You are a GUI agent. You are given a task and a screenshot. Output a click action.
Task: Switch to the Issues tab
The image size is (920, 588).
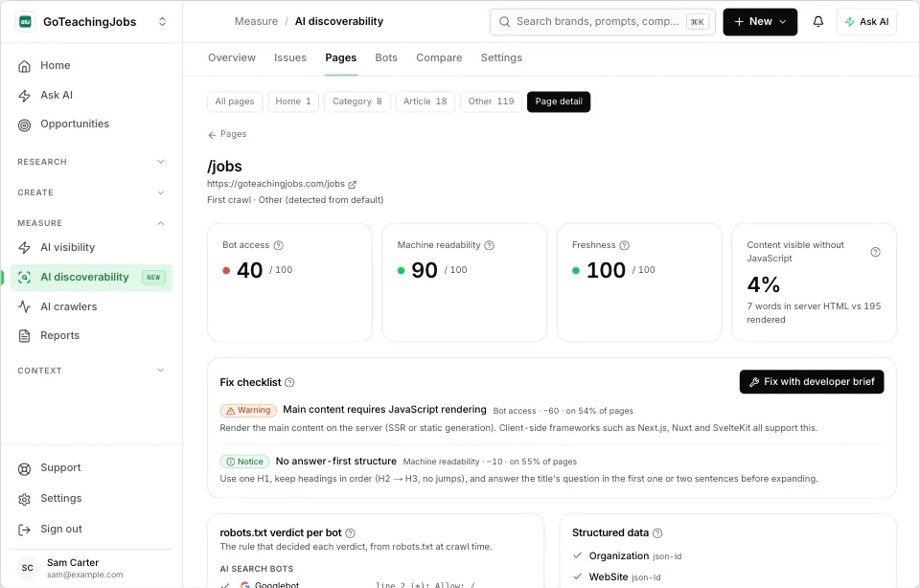click(x=289, y=57)
